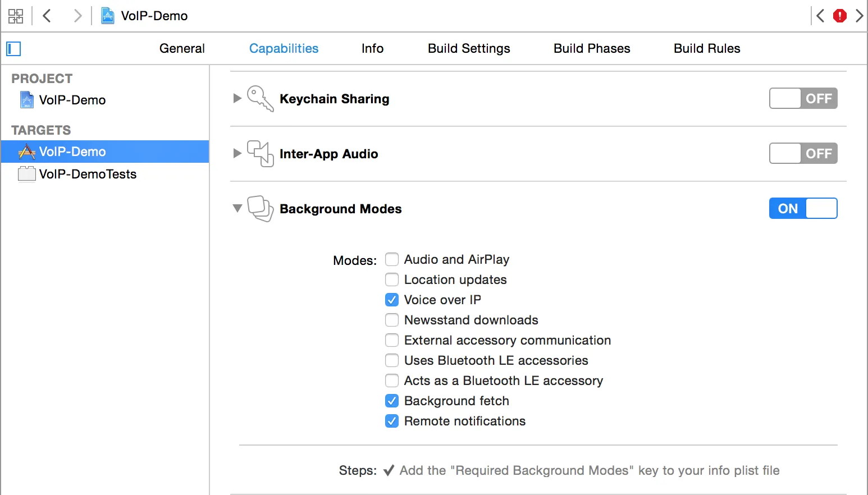The height and width of the screenshot is (495, 868).
Task: Open the related items grid icon
Action: point(16,16)
